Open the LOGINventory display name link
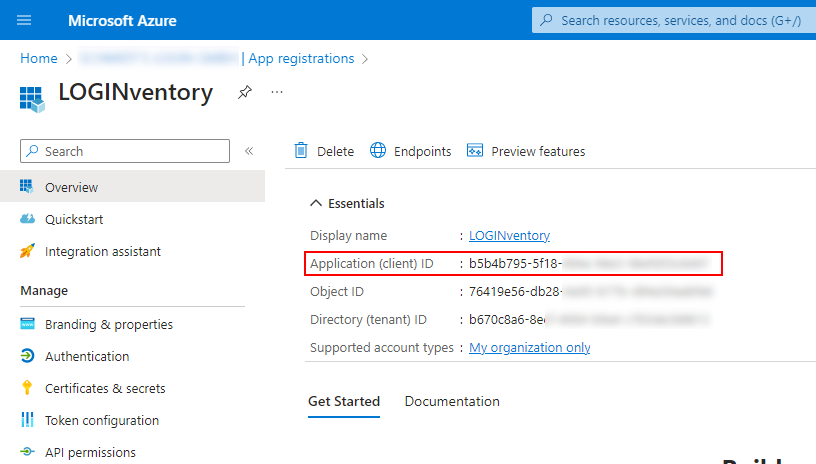Viewport: 816px width, 464px height. click(509, 236)
